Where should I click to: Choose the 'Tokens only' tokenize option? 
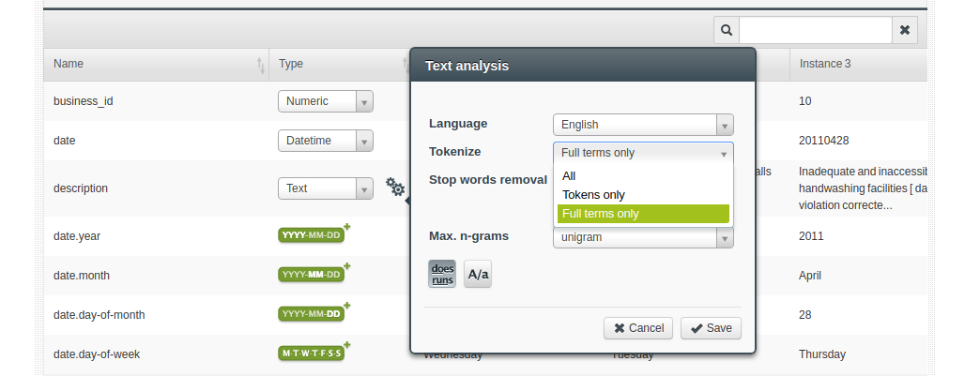tap(593, 195)
